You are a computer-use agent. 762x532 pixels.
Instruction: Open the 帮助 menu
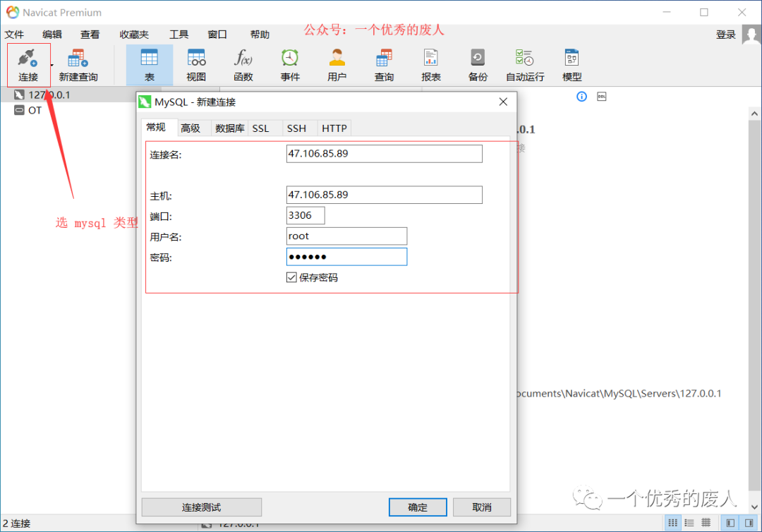[x=260, y=35]
